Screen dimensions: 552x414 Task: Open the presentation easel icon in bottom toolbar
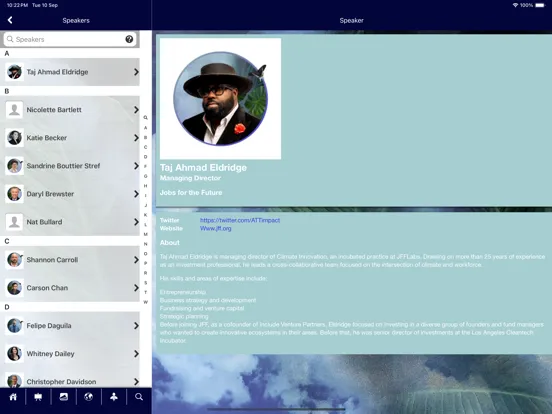[38, 397]
